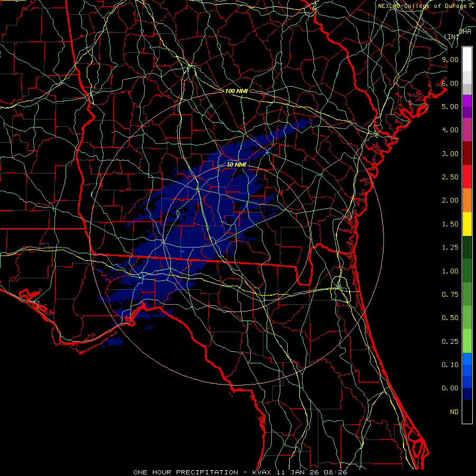Click the white 9.00 legend swatch
This screenshot has width=476, height=476.
[467, 59]
